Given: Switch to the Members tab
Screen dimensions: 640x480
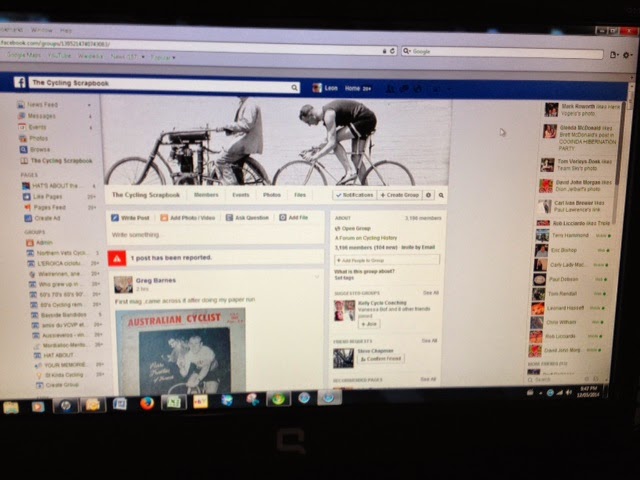Looking at the screenshot, I should tap(206, 195).
